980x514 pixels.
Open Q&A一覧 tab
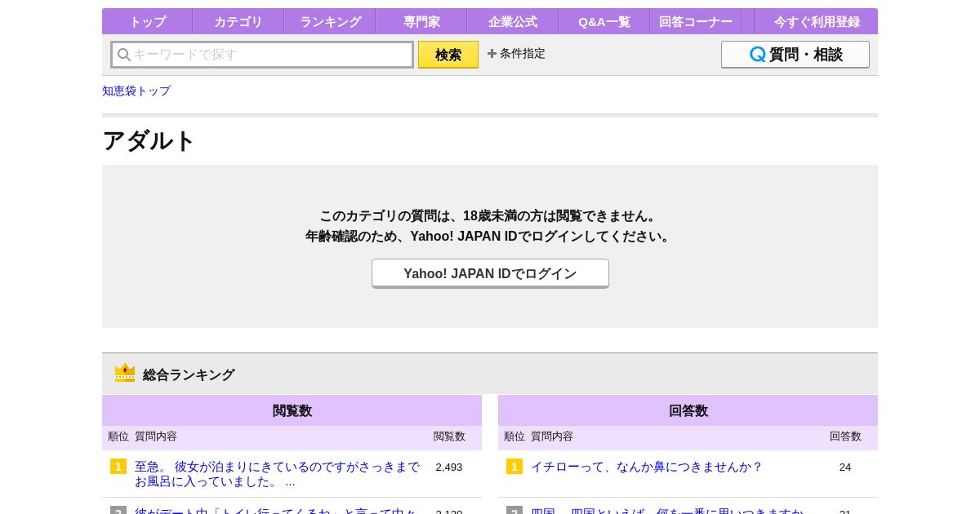pyautogui.click(x=604, y=21)
